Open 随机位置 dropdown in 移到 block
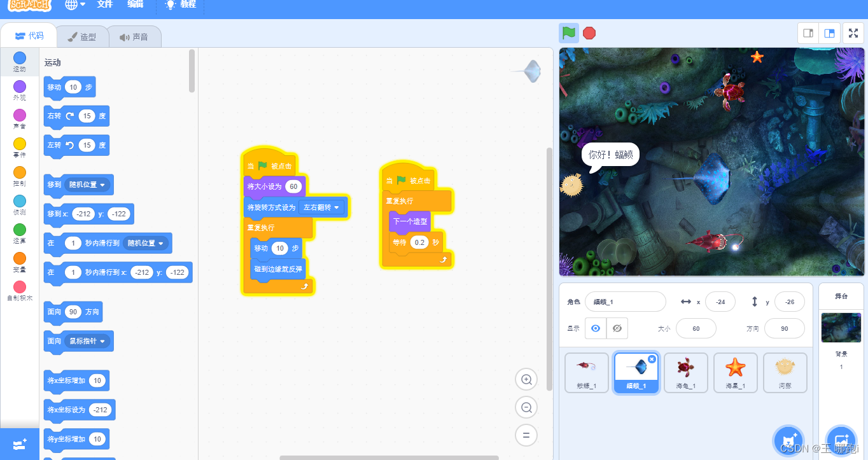Viewport: 868px width, 460px height. [87, 185]
